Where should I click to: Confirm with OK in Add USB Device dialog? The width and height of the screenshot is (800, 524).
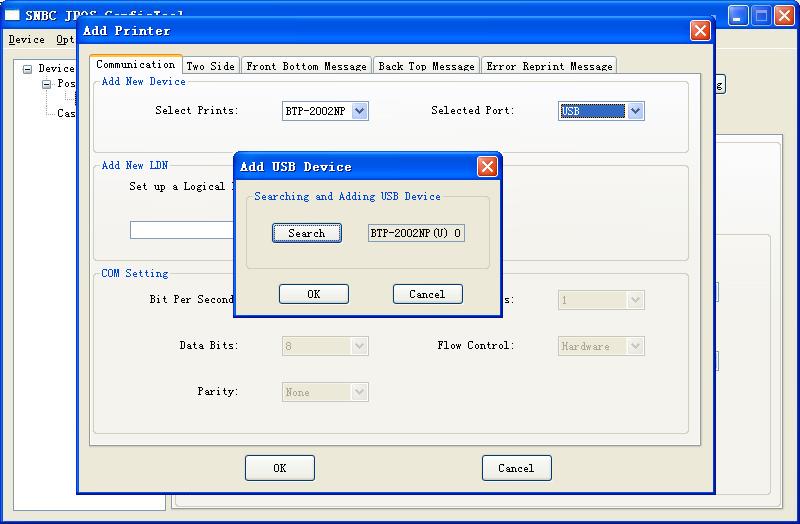[314, 294]
